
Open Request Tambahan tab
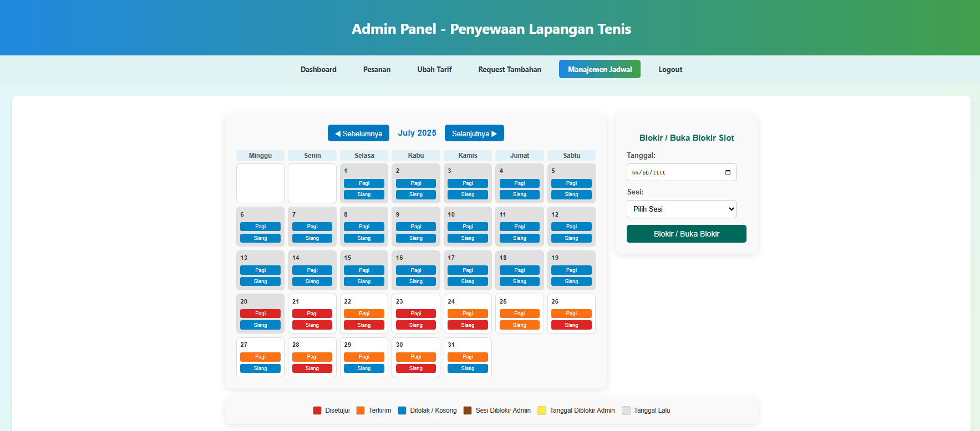[510, 69]
